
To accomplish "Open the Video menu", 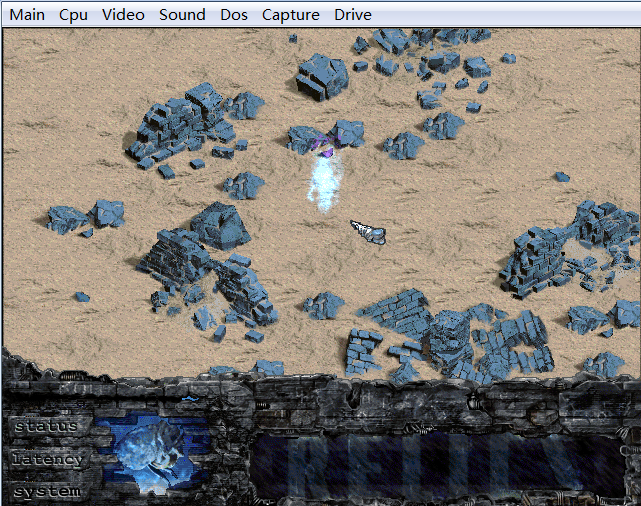I will pyautogui.click(x=123, y=15).
